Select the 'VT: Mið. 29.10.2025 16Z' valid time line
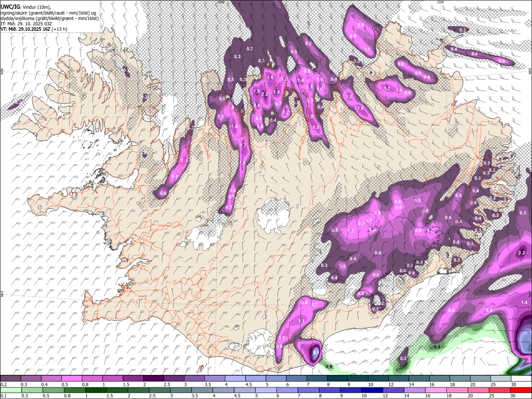Image resolution: width=532 pixels, height=399 pixels. [x=25, y=29]
